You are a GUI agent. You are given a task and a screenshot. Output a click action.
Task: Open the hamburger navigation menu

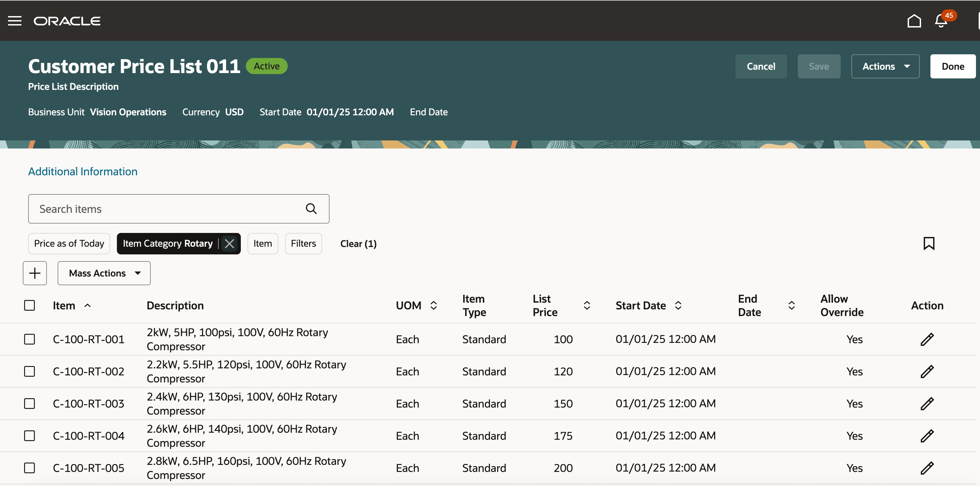coord(14,21)
